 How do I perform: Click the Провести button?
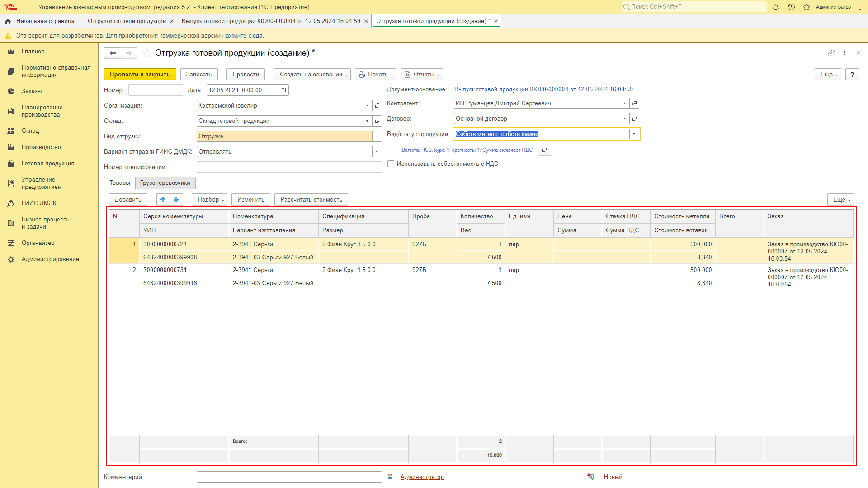pyautogui.click(x=246, y=75)
